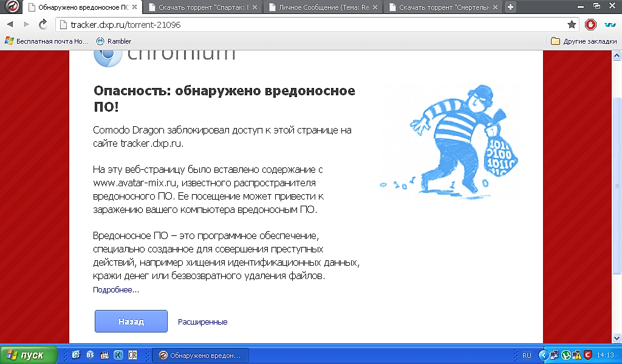The height and width of the screenshot is (364, 622).
Task: Click the Comodo Dragon logo button
Action: 12,7
